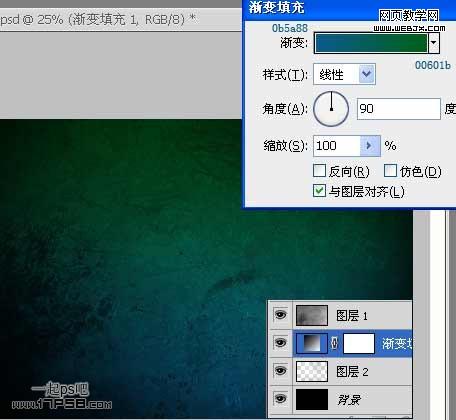The height and width of the screenshot is (420, 456).
Task: Click the angle input field showing 90
Action: click(399, 109)
